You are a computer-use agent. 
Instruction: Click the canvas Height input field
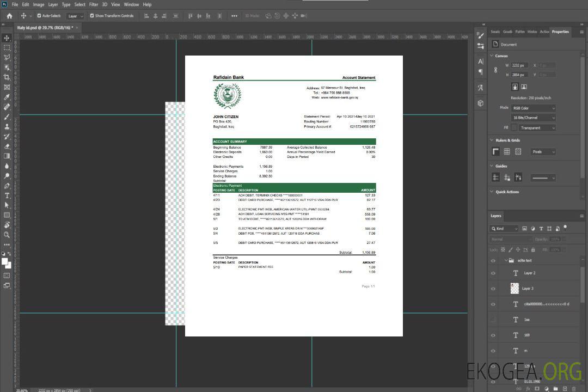520,75
